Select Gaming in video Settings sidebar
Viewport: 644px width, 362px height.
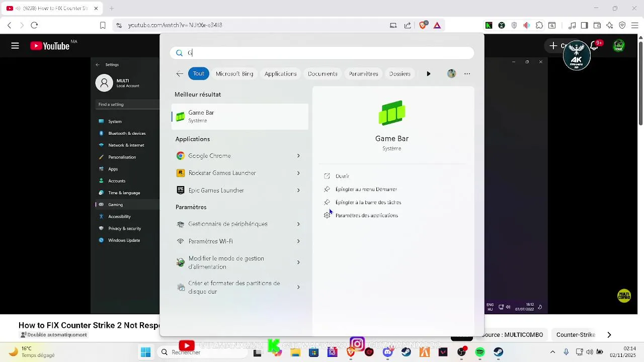coord(127,205)
